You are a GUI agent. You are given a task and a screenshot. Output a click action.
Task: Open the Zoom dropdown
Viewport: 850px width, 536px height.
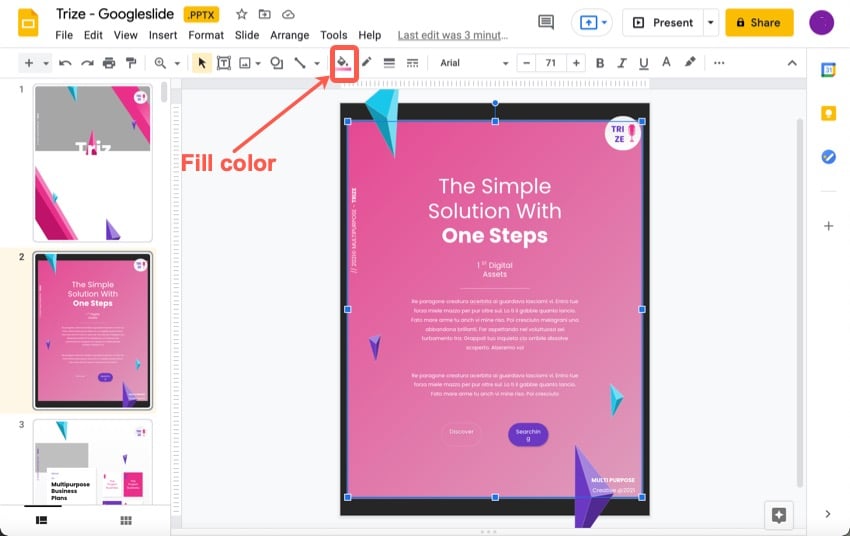(165, 63)
